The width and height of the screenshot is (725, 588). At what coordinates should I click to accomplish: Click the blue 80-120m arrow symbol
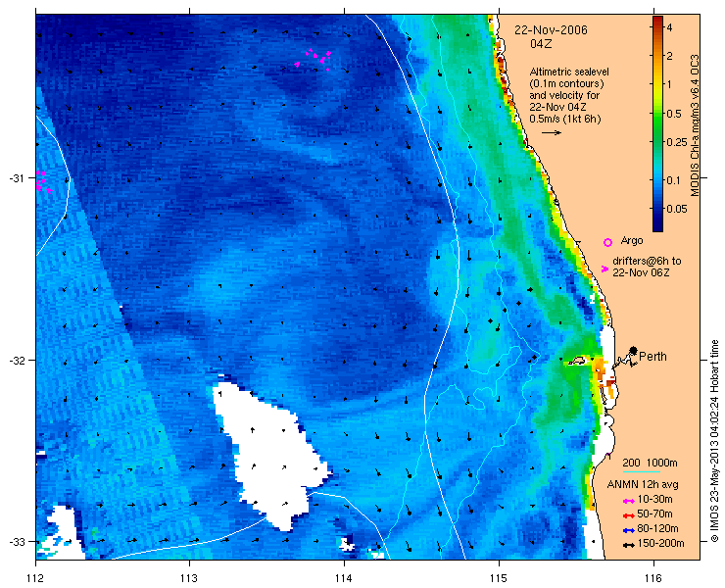pos(628,530)
